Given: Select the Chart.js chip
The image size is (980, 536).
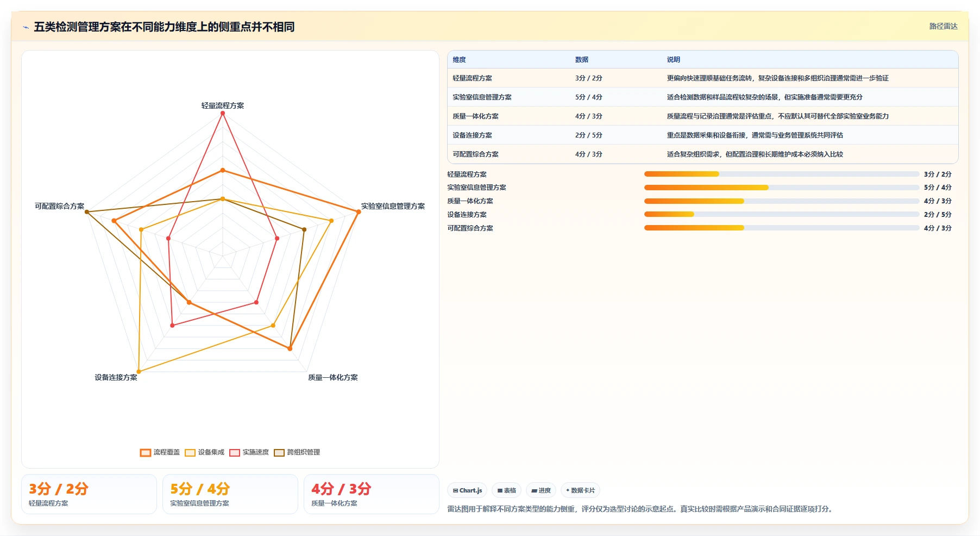Looking at the screenshot, I should pyautogui.click(x=467, y=490).
